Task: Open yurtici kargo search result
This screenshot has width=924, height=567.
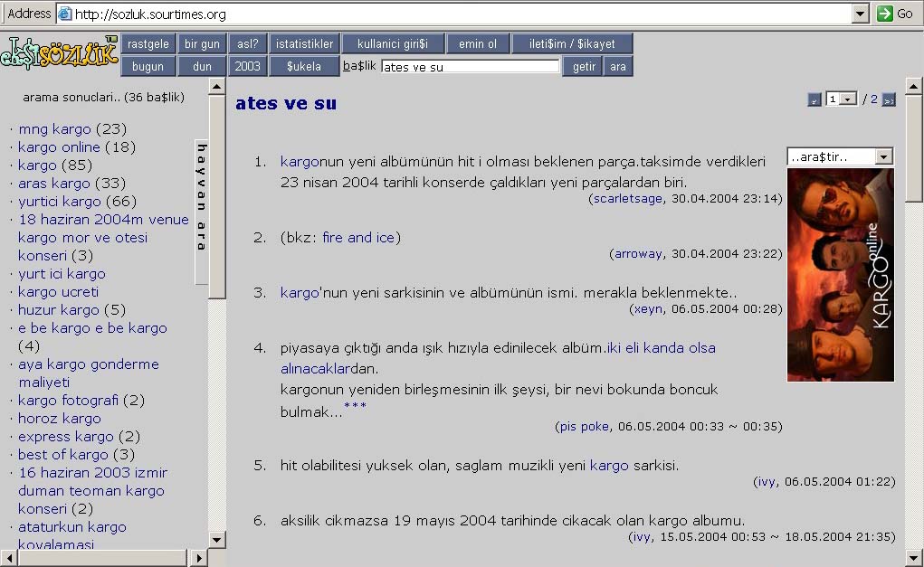Action: pos(60,202)
